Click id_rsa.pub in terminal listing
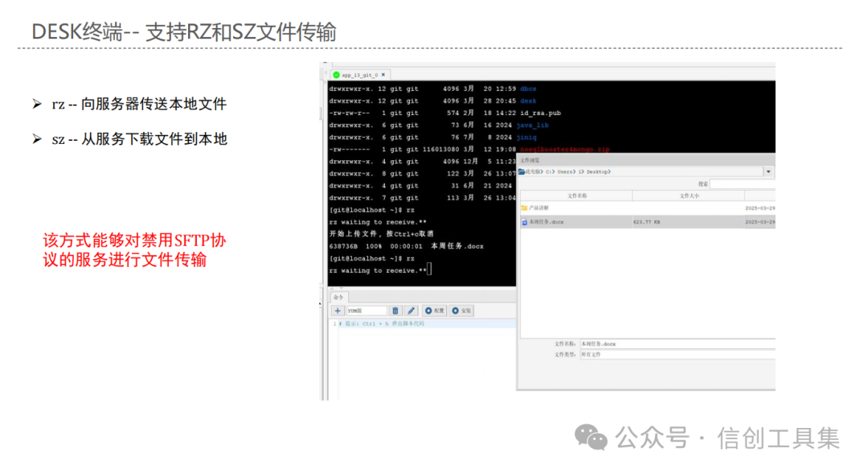The image size is (868, 473). (540, 113)
